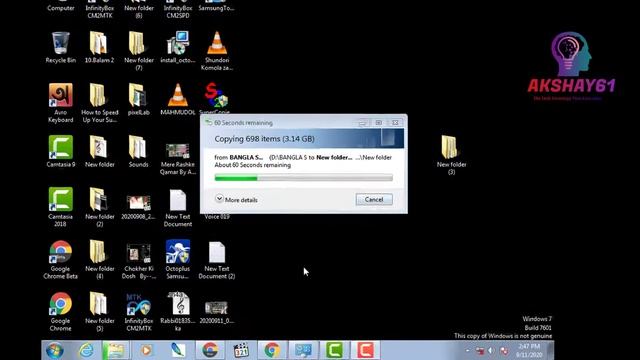The image size is (640, 360).
Task: Select the 20200911_0... video file
Action: 216,312
